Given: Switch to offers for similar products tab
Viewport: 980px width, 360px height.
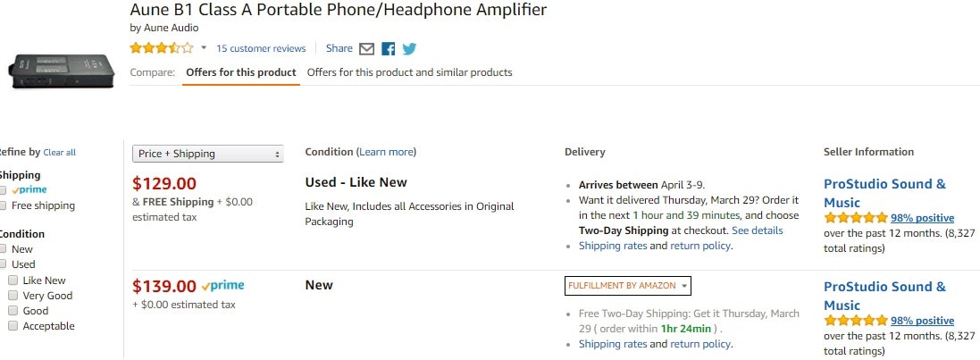Looking at the screenshot, I should [x=409, y=72].
